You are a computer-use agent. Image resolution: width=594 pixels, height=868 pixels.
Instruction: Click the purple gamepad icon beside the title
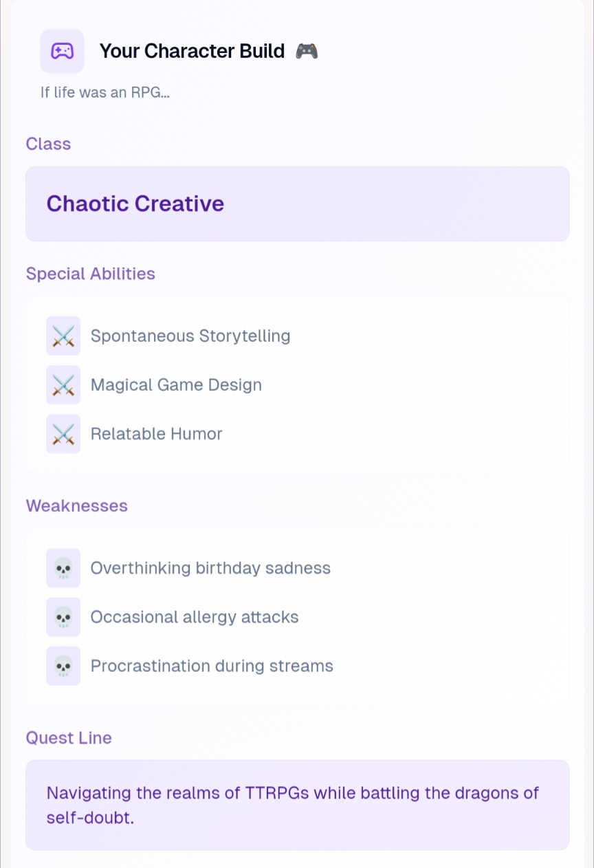tap(62, 51)
